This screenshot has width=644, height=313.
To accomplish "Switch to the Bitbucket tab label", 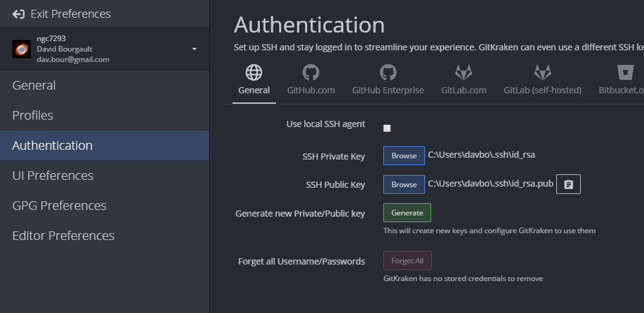I will 621,90.
